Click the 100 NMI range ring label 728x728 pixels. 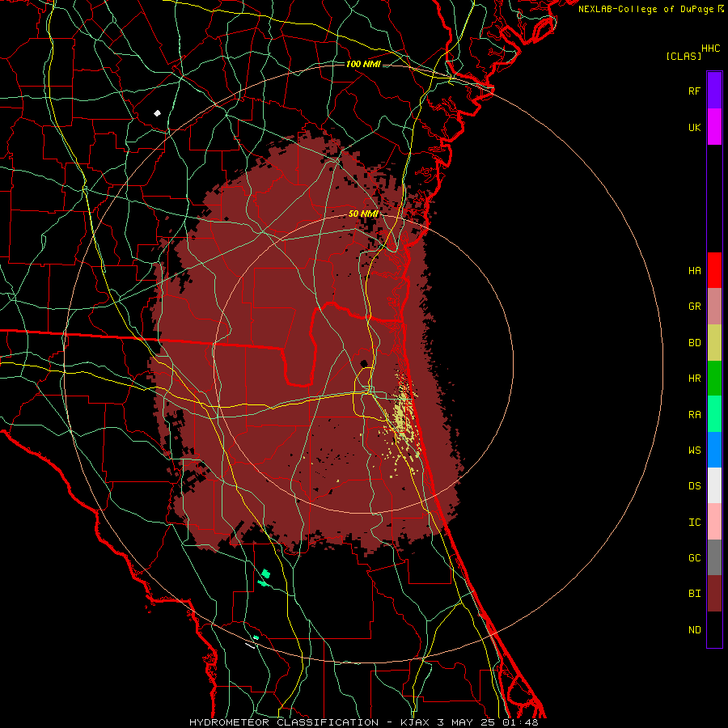click(x=363, y=64)
